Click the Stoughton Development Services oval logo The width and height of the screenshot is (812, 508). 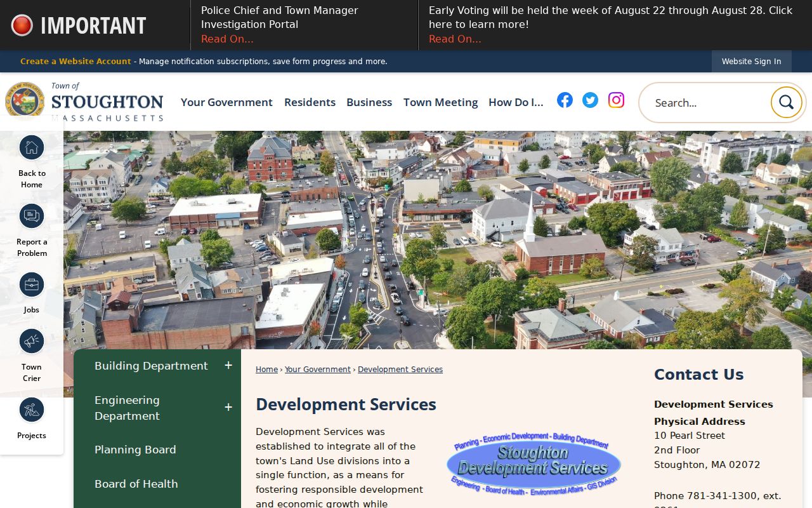click(x=534, y=464)
